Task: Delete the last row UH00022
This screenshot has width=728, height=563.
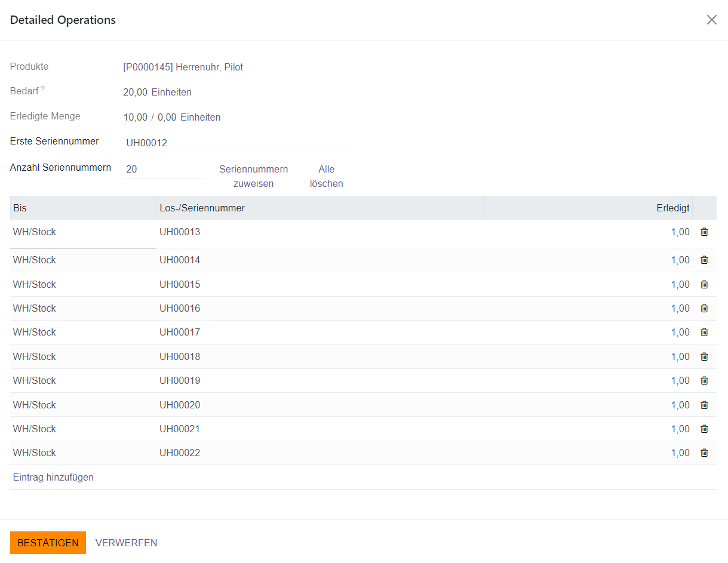Action: tap(704, 453)
